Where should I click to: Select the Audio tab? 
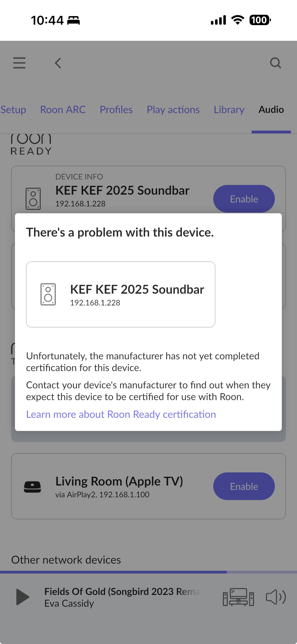[x=271, y=109]
